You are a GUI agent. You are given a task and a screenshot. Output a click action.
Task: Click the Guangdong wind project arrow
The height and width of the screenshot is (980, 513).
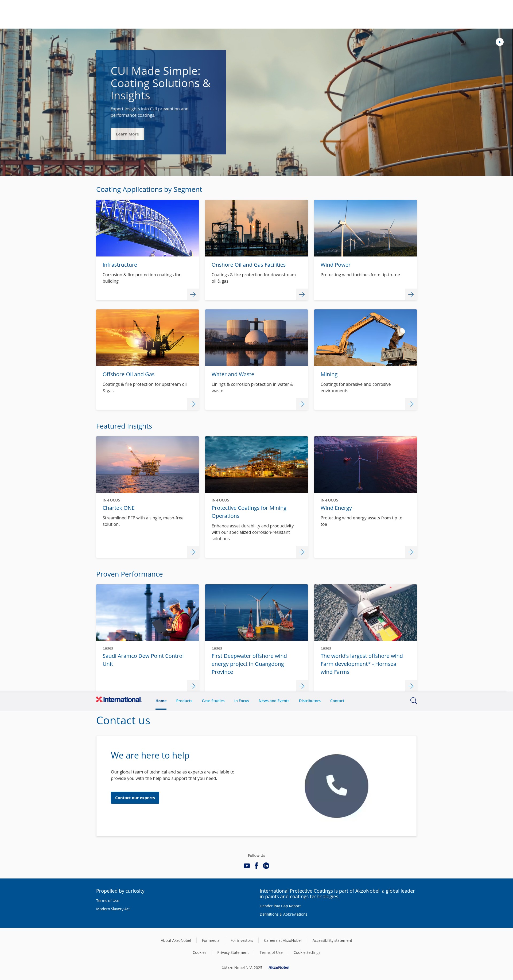tap(302, 686)
